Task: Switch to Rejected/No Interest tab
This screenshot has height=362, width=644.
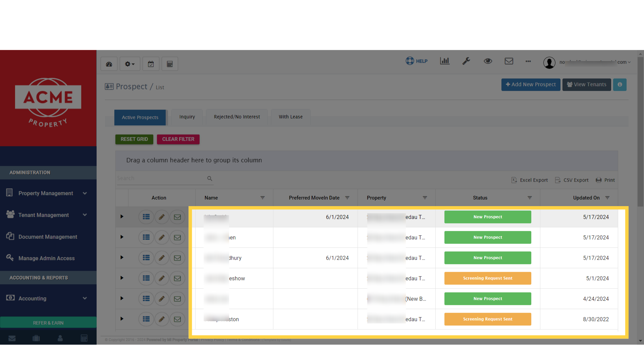Action: click(237, 117)
